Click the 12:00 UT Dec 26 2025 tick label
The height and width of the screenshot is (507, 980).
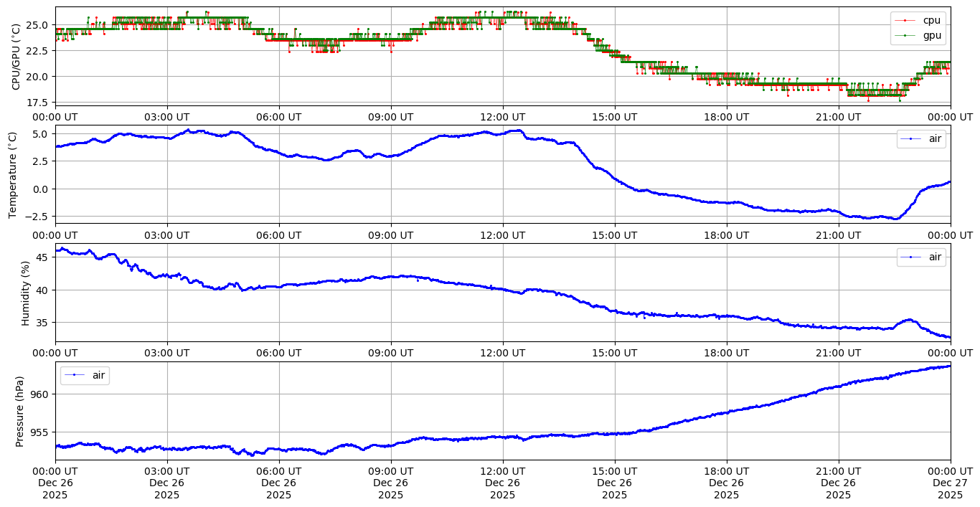coord(502,483)
